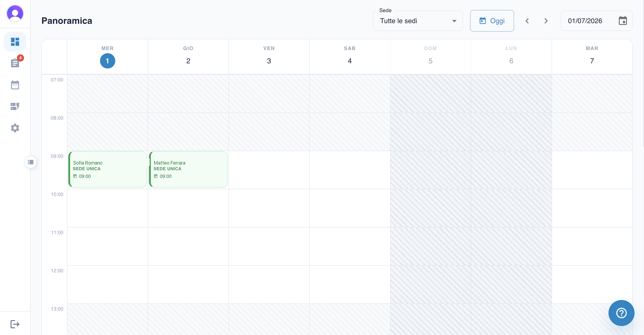Viewport: 644px width, 335px height.
Task: Open Sofia Romano's 09:00 appointment
Action: (107, 169)
